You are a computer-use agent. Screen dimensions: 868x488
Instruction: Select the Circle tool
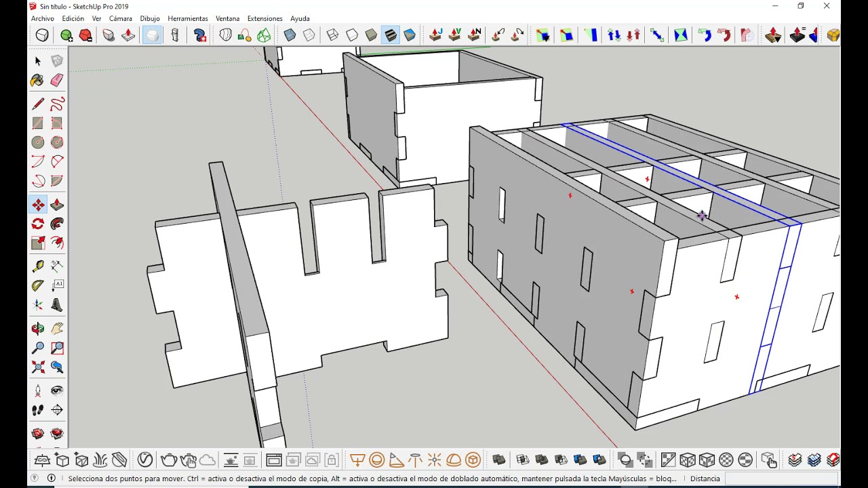[38, 142]
